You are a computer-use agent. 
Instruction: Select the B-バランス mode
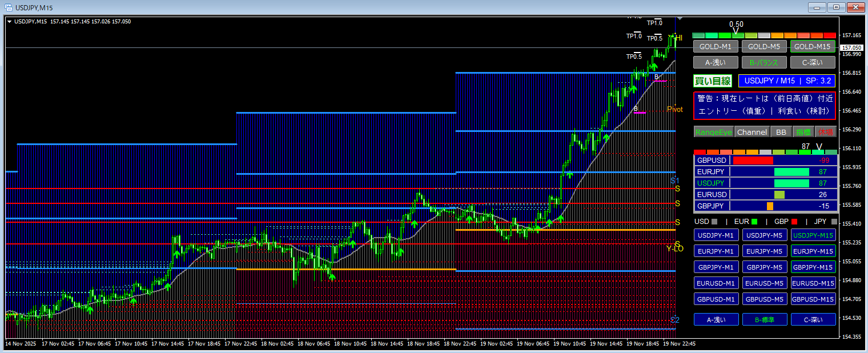(x=764, y=62)
